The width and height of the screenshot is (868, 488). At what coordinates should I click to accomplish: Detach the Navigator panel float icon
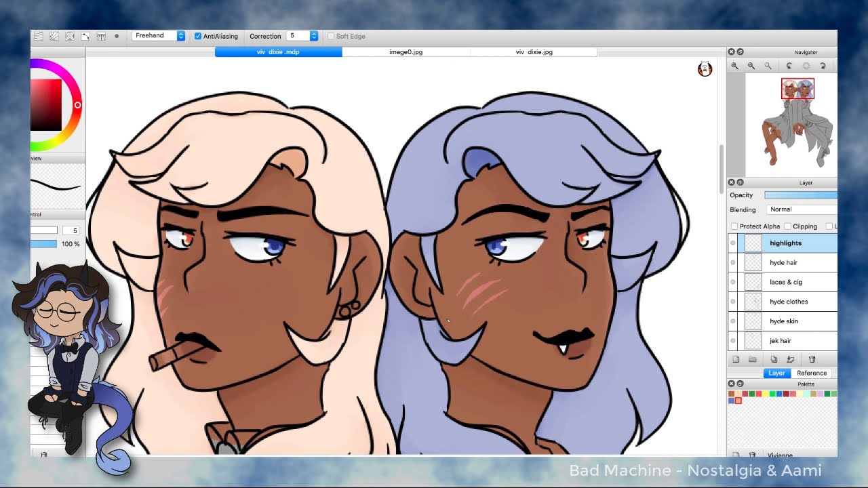click(740, 52)
